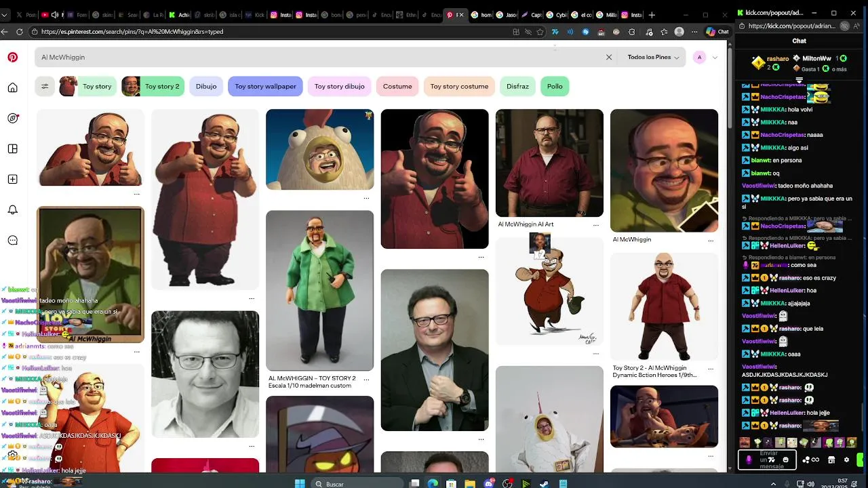The height and width of the screenshot is (488, 868).
Task: Select the Dibujo filter chip
Action: 206,86
